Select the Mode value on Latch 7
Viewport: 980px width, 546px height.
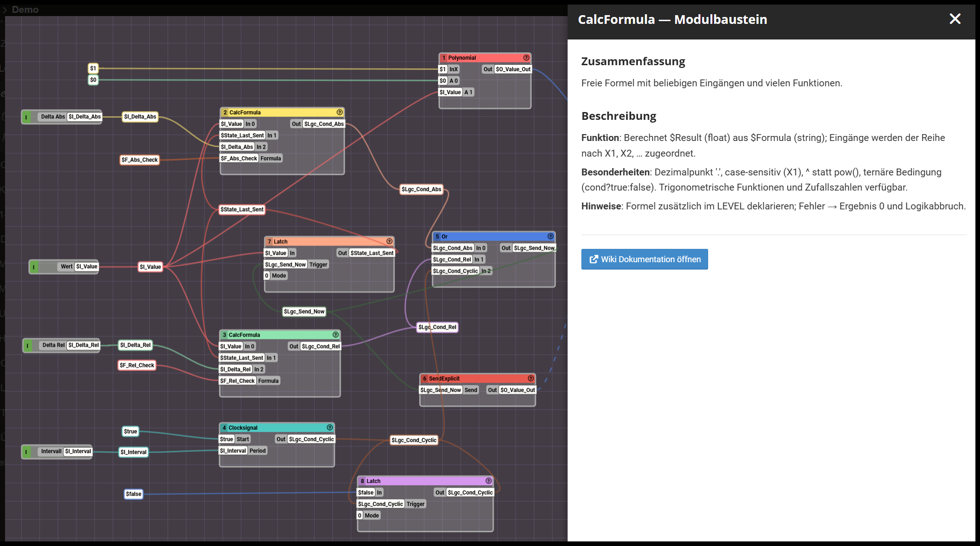coord(267,276)
